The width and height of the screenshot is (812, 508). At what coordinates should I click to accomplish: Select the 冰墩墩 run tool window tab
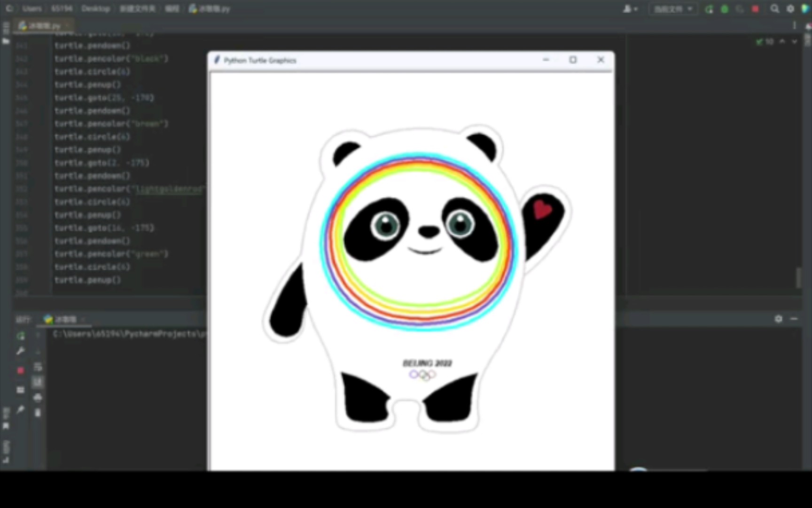pos(65,319)
